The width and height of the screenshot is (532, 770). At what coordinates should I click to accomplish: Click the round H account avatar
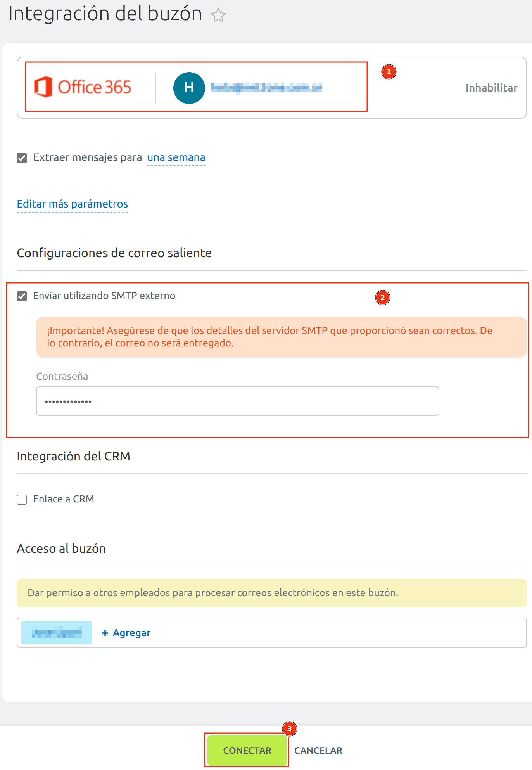189,88
